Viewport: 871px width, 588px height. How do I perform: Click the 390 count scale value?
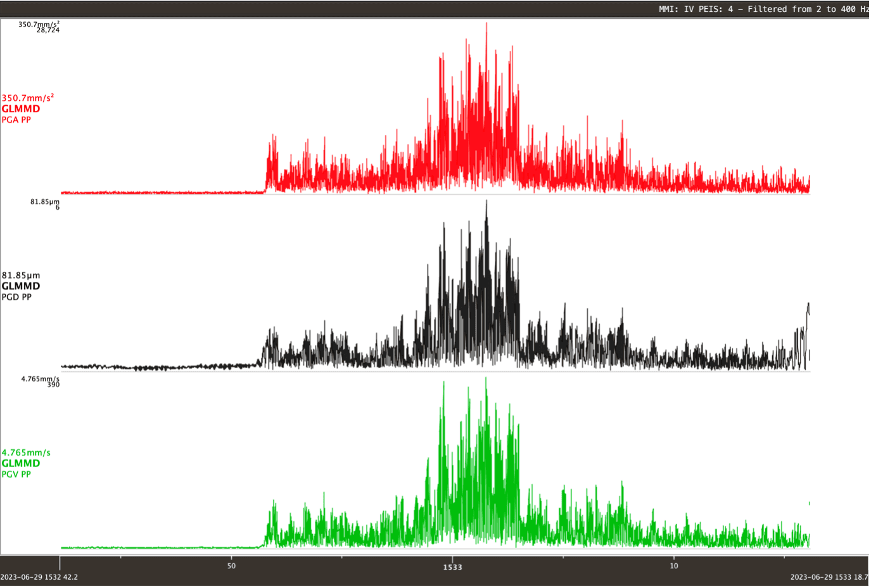coord(54,385)
